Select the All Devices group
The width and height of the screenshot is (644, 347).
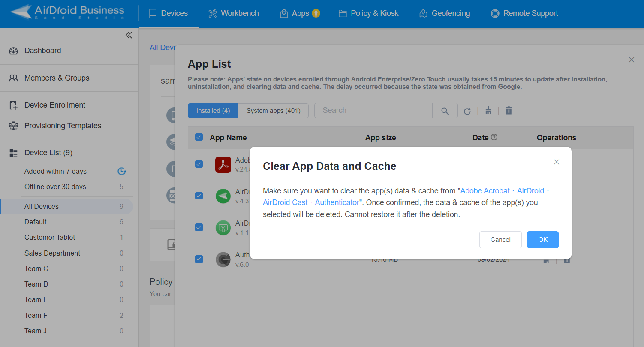click(66, 206)
